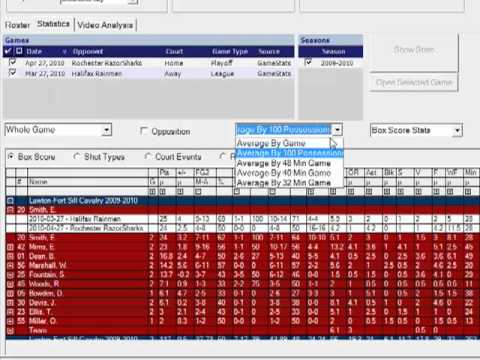Click the expand icon under the Ast column

[x=369, y=192]
